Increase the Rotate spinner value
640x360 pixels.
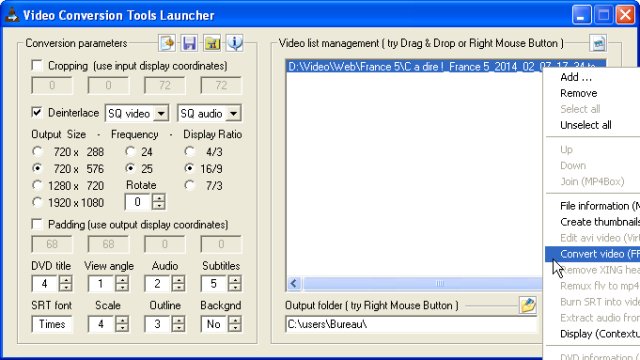(x=159, y=198)
